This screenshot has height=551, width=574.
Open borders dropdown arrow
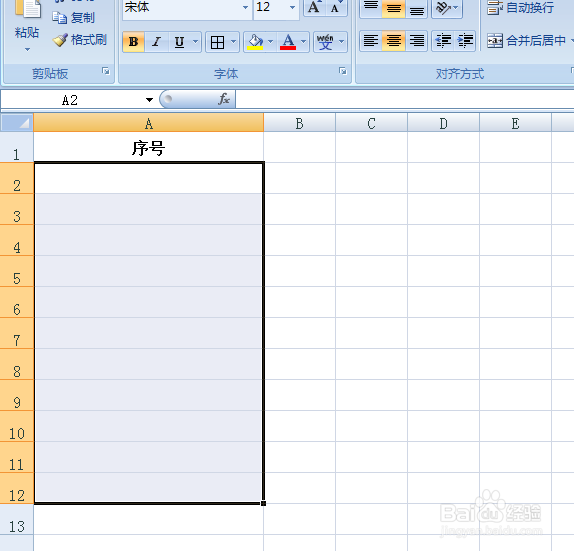pos(234,42)
